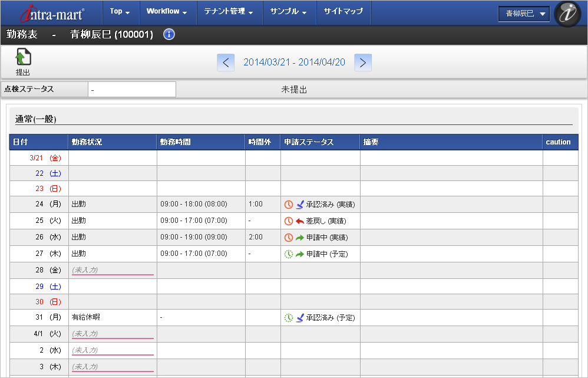Go to next period with right arrow
The width and height of the screenshot is (588, 378).
pos(363,63)
